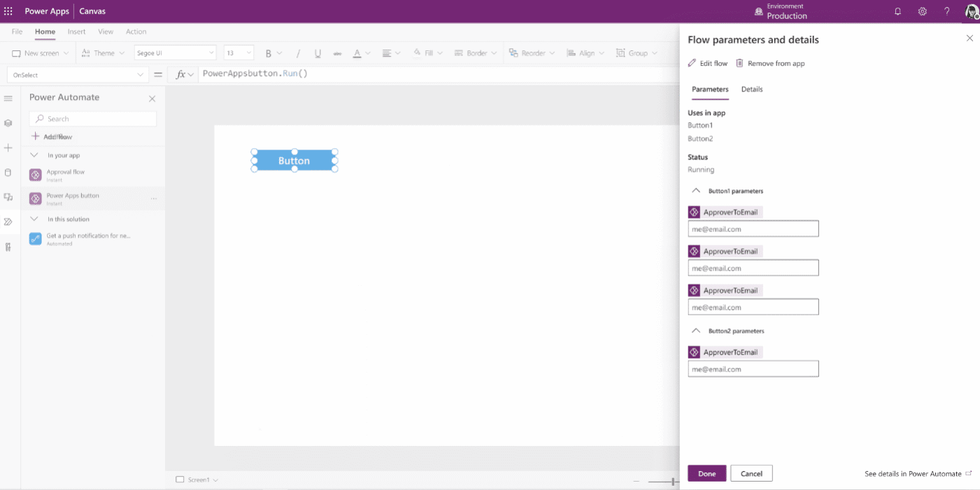Collapse the Button1 parameters section

click(695, 191)
